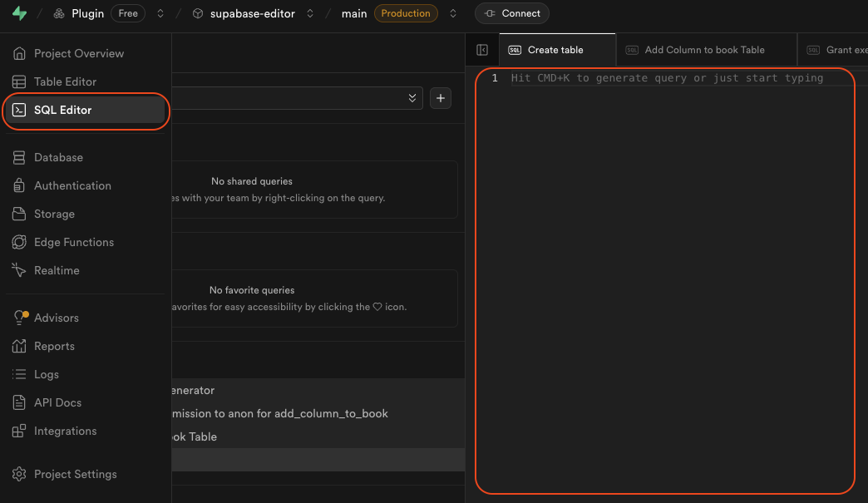Expand the supabase-editor project switcher

click(x=310, y=13)
